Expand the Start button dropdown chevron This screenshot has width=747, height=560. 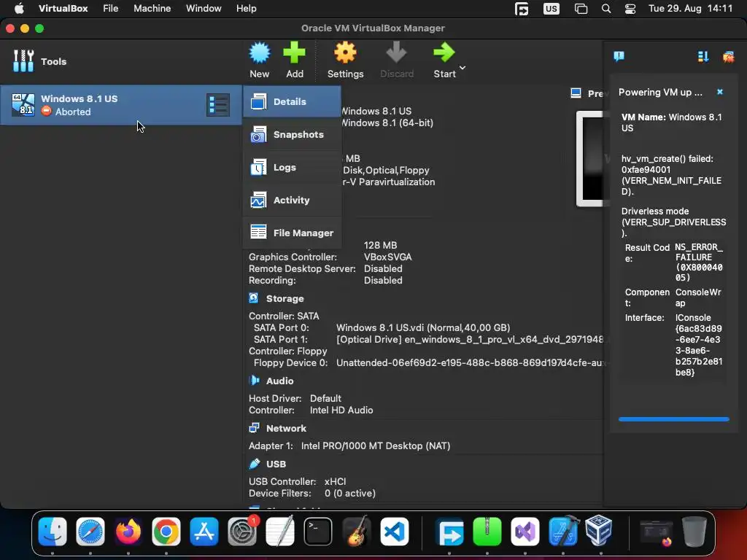[462, 68]
